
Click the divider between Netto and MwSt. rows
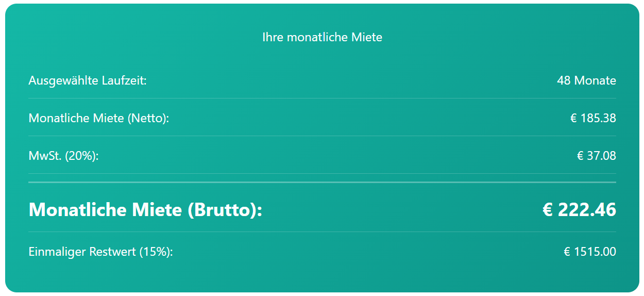pos(322,136)
